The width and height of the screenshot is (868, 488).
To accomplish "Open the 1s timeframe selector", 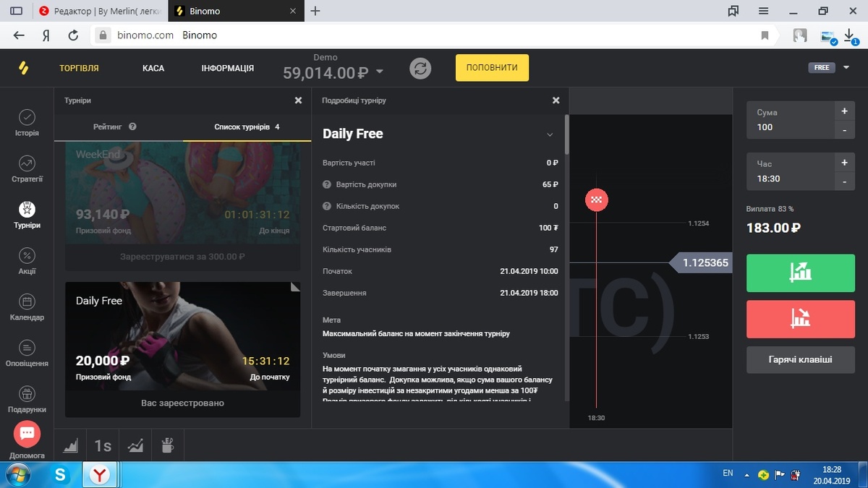I will (103, 446).
